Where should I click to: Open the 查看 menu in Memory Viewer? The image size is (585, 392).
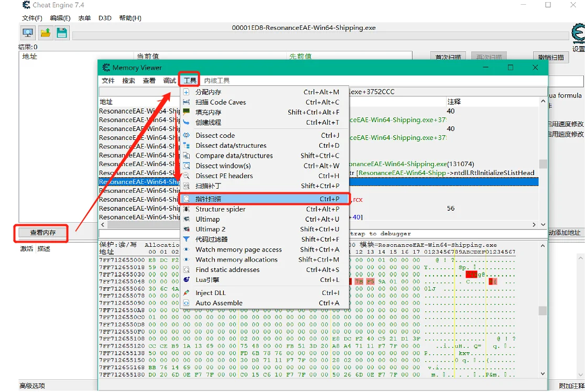pyautogui.click(x=149, y=81)
